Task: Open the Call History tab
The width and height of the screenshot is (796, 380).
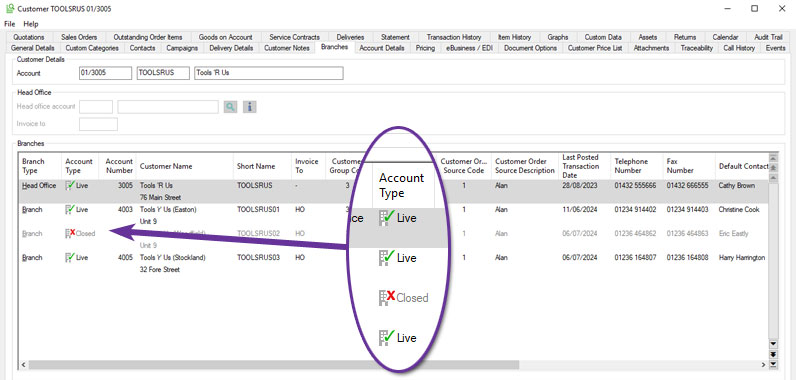Action: point(739,48)
